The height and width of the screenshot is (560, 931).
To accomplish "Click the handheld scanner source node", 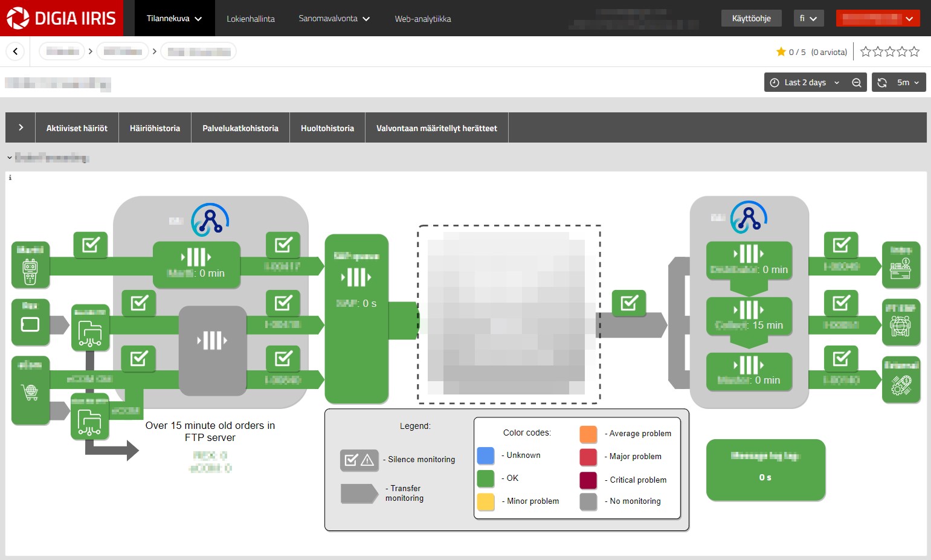I will point(30,265).
